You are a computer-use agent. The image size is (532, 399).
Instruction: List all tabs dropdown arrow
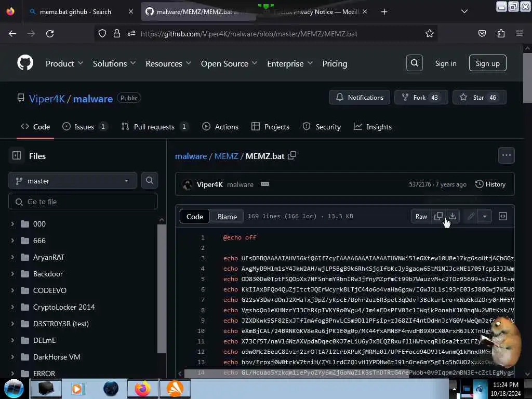pyautogui.click(x=464, y=11)
